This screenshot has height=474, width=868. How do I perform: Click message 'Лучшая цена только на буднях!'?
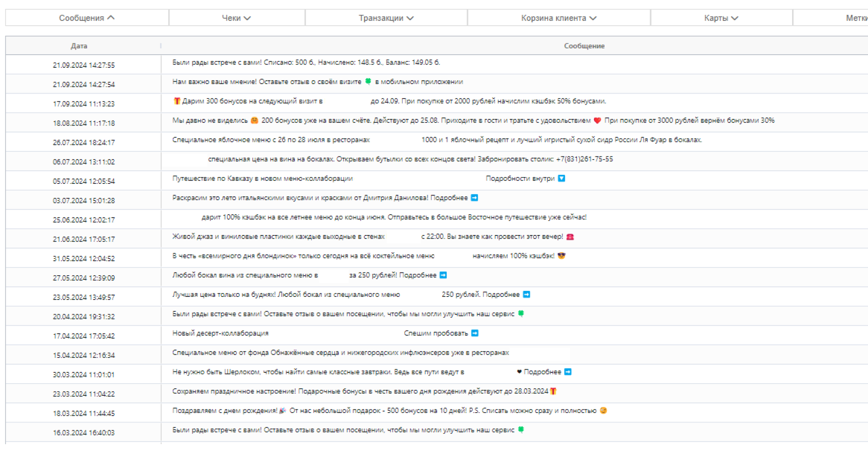pos(351,295)
